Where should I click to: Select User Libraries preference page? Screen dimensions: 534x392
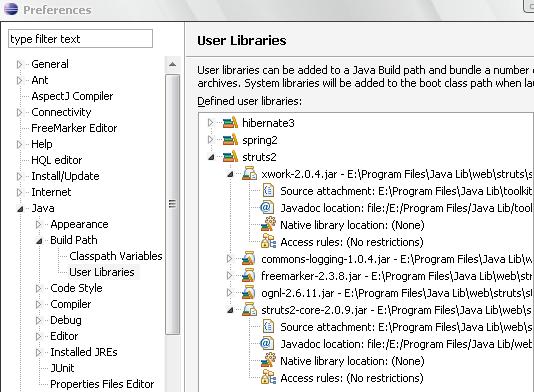tap(102, 272)
